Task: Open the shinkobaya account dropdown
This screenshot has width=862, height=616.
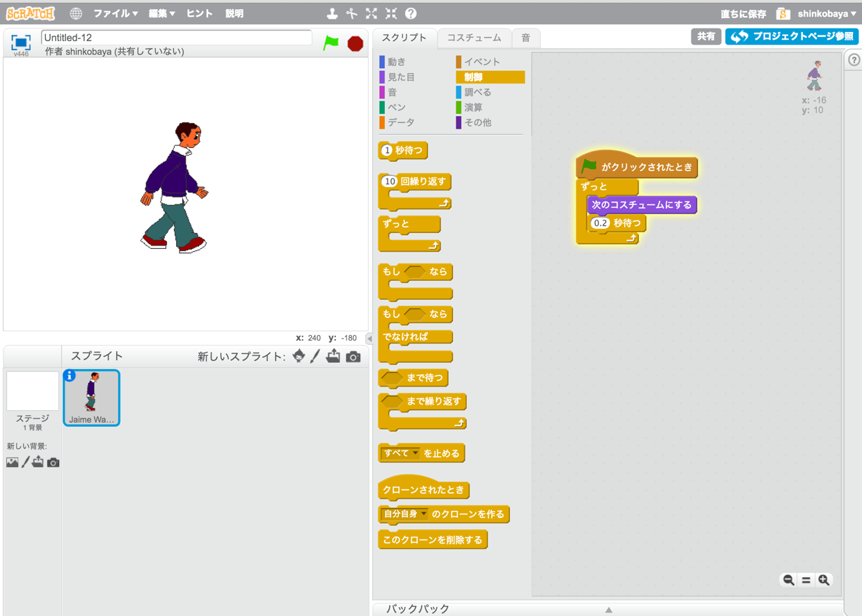Action: pyautogui.click(x=827, y=14)
